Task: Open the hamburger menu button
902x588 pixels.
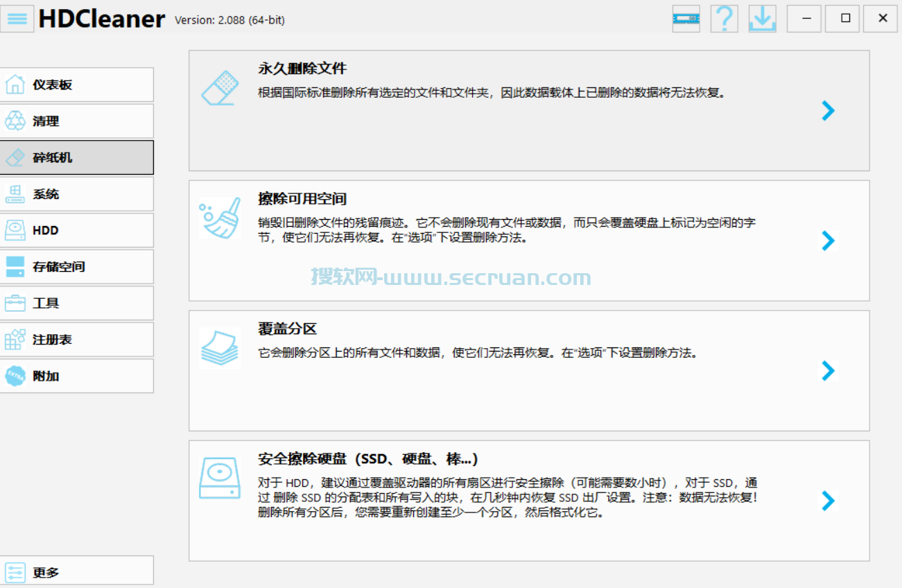Action: [17, 19]
